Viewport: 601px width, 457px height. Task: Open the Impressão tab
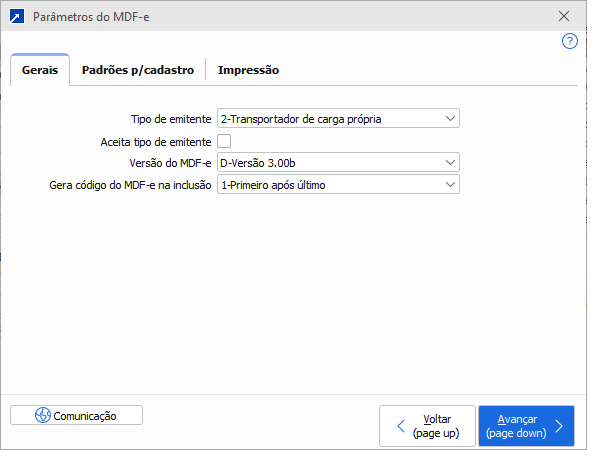(248, 70)
